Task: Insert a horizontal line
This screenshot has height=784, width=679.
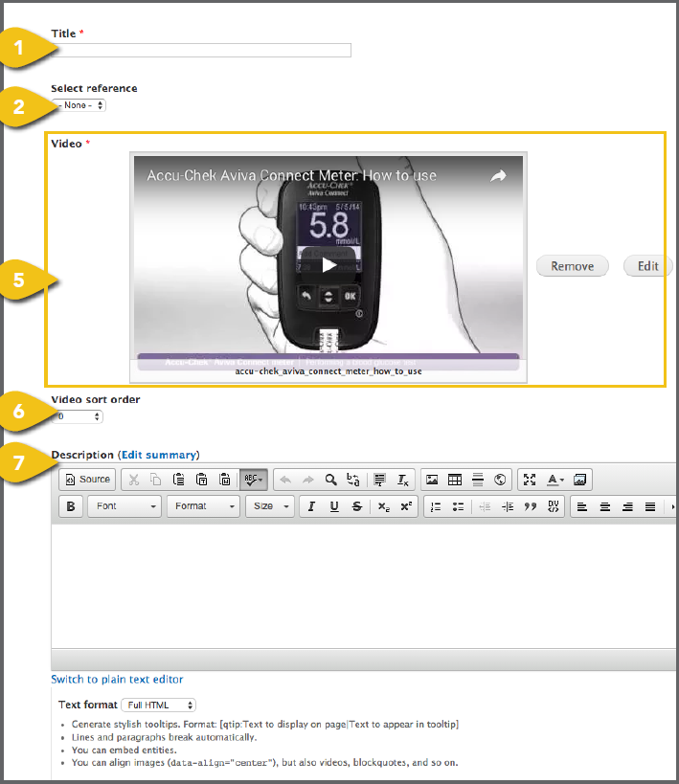Action: 478,480
